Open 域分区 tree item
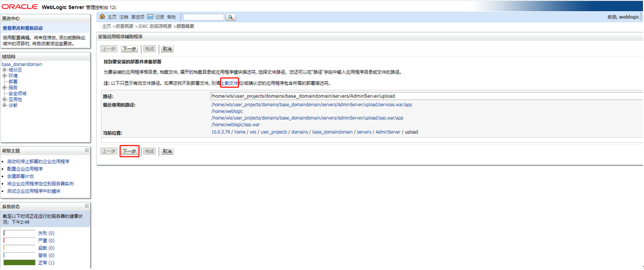Image resolution: width=644 pixels, height=270 pixels. 15,70
